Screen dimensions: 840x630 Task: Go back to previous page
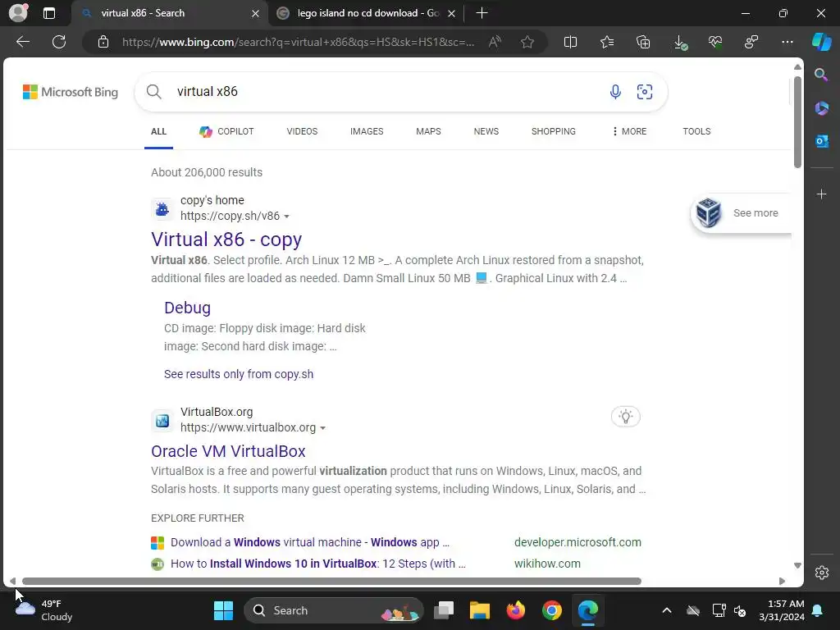22,42
